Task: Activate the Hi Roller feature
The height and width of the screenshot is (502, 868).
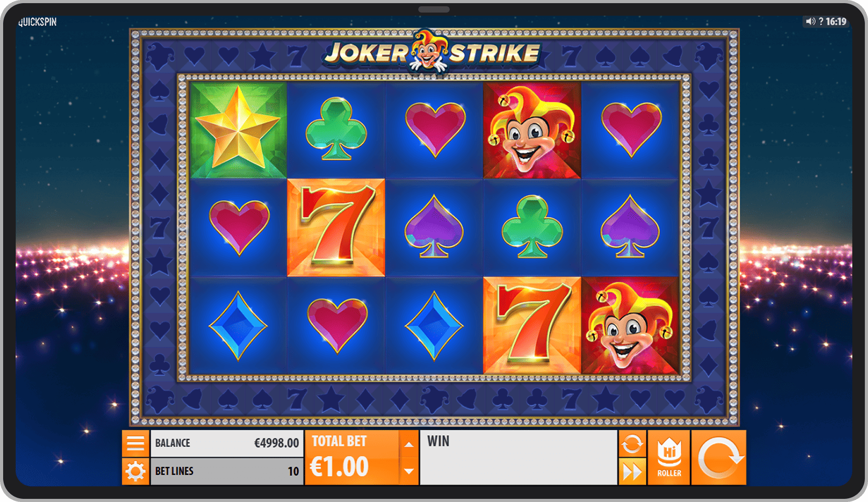Action: pos(669,458)
